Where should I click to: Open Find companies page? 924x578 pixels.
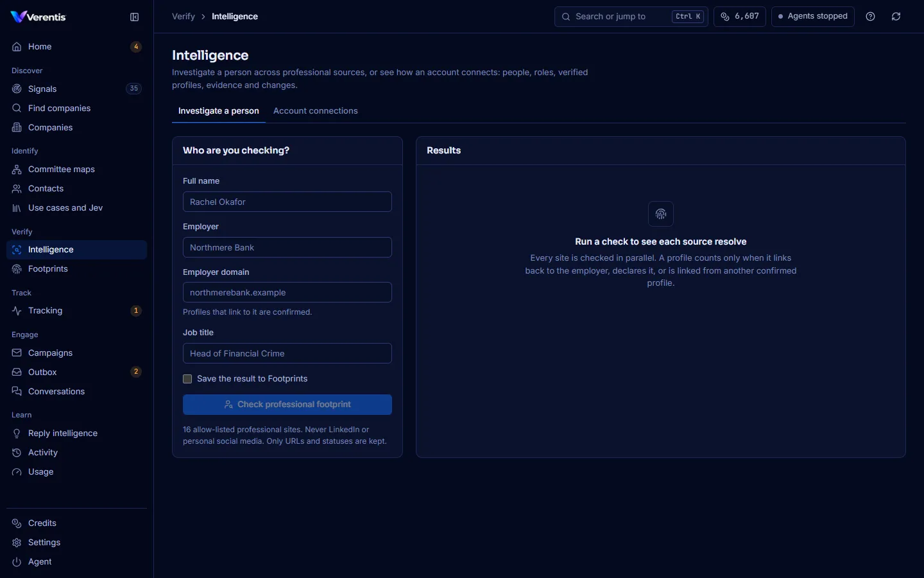point(76,108)
